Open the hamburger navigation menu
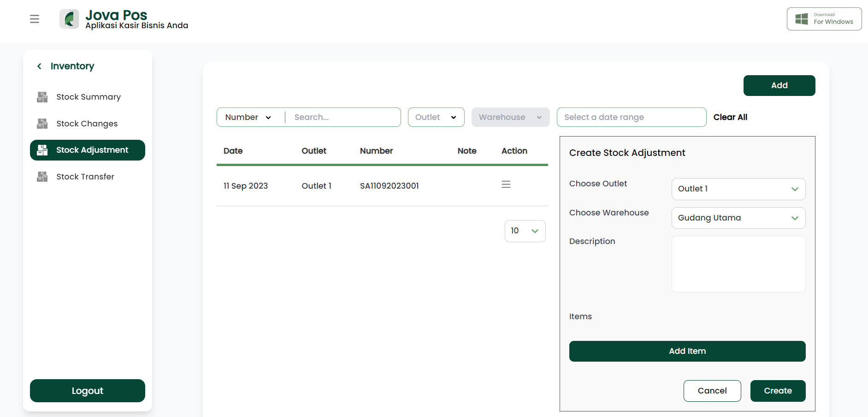 pyautogui.click(x=35, y=19)
